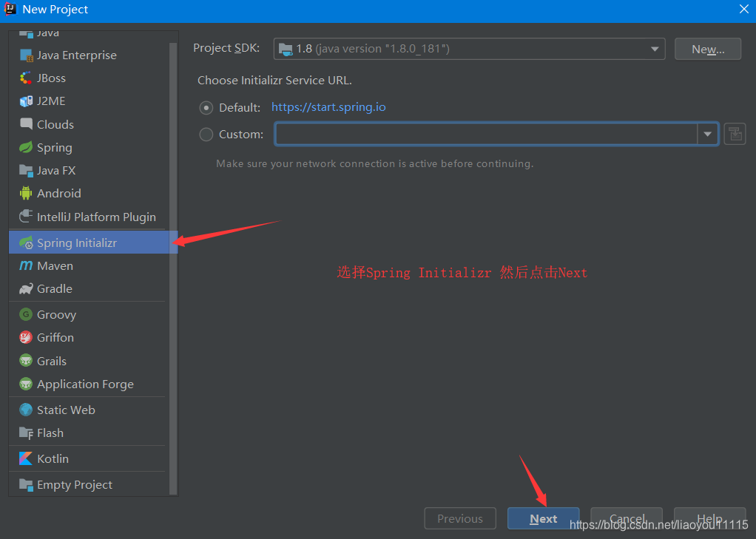The height and width of the screenshot is (539, 756).
Task: Select the Default service URL radio button
Action: pyautogui.click(x=206, y=107)
